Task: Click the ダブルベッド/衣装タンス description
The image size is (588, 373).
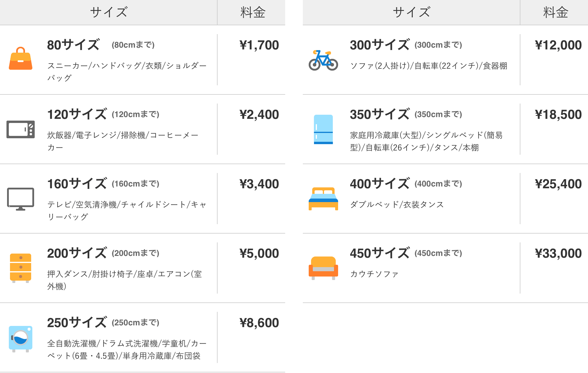Action: pos(397,205)
